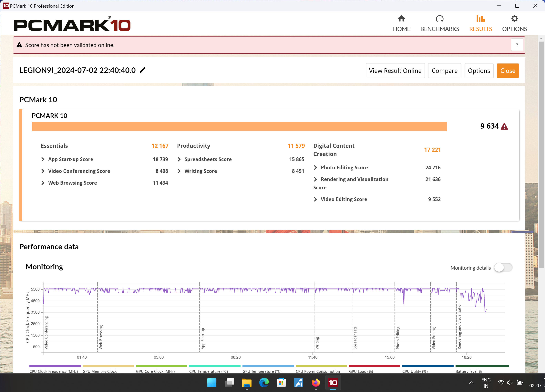Go to the BENCHMARKS tab label
Screen dimensions: 545x392
pyautogui.click(x=439, y=29)
